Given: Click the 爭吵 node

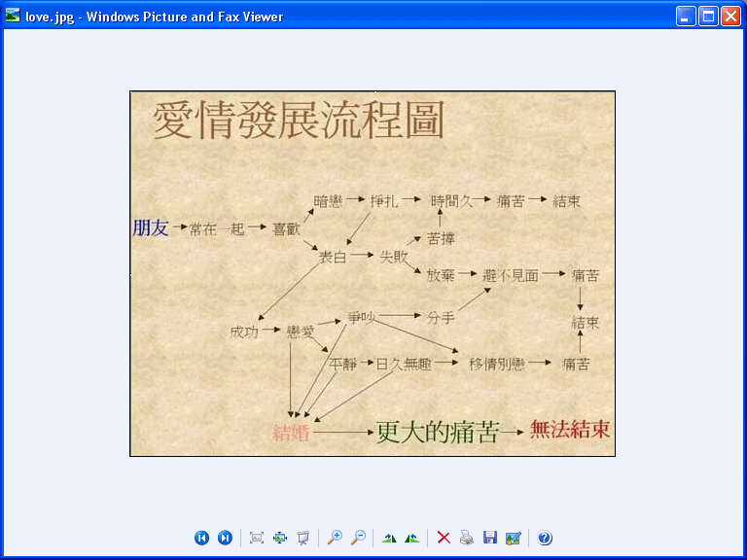Looking at the screenshot, I should (362, 317).
